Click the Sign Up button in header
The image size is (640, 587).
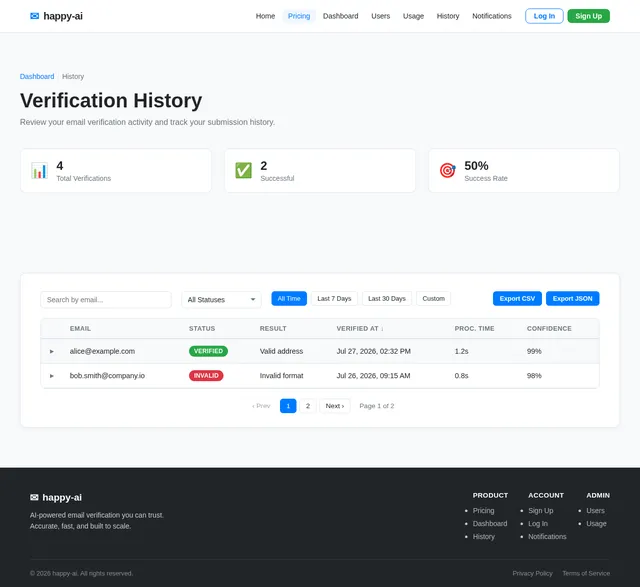[x=589, y=16]
